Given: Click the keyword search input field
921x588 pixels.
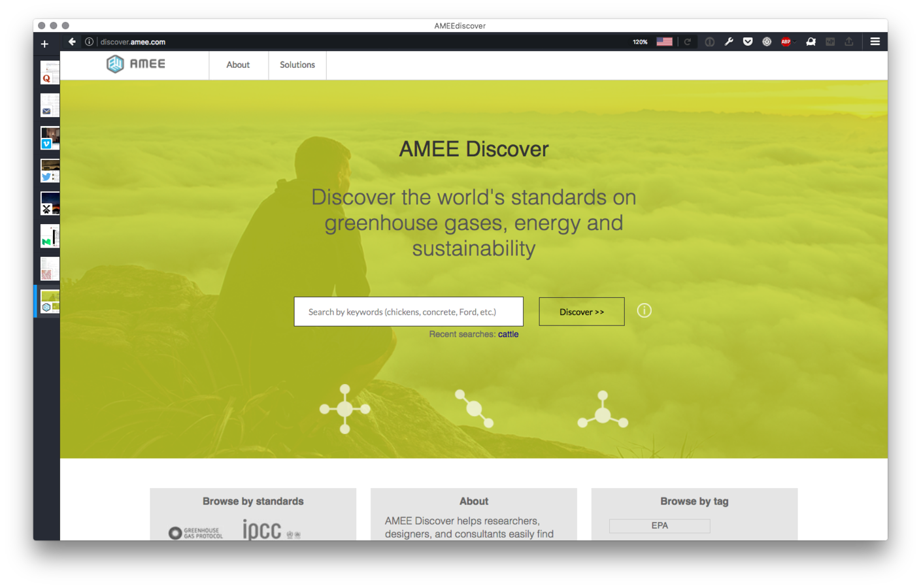Looking at the screenshot, I should coord(409,312).
